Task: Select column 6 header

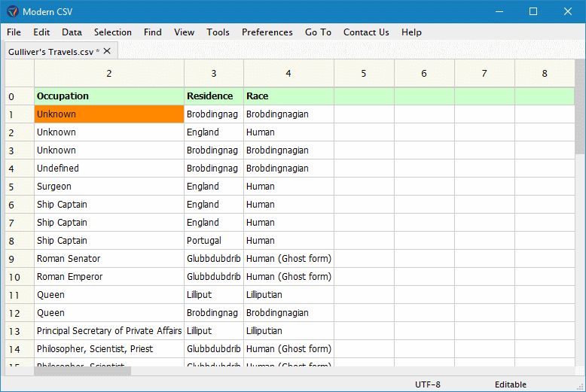Action: point(424,73)
